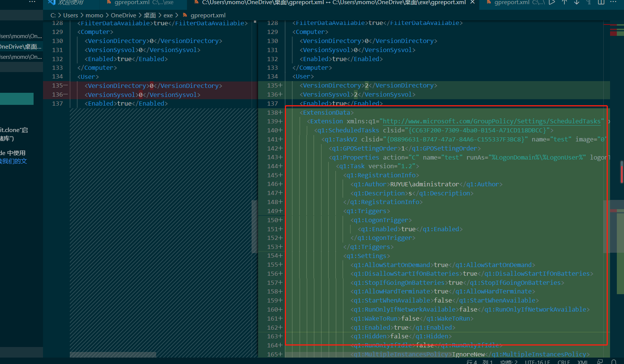Click the run/open changes triangle icon

tap(552, 2)
